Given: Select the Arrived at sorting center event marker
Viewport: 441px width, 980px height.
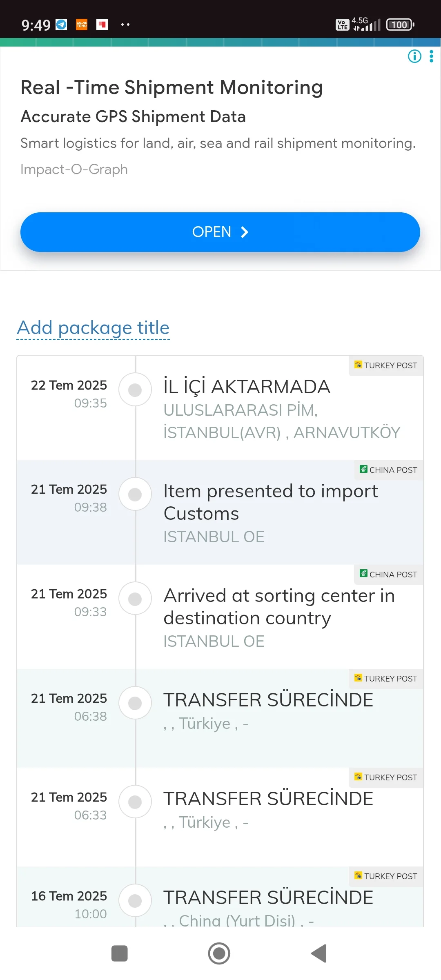Looking at the screenshot, I should (135, 599).
